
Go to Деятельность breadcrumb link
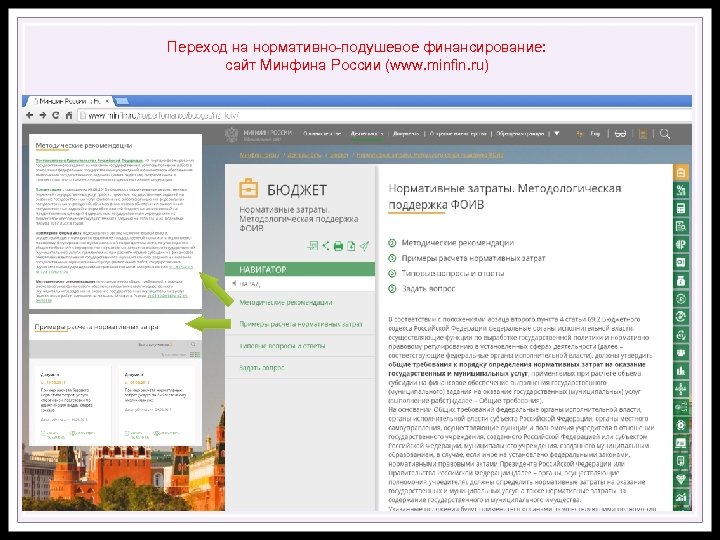(304, 155)
